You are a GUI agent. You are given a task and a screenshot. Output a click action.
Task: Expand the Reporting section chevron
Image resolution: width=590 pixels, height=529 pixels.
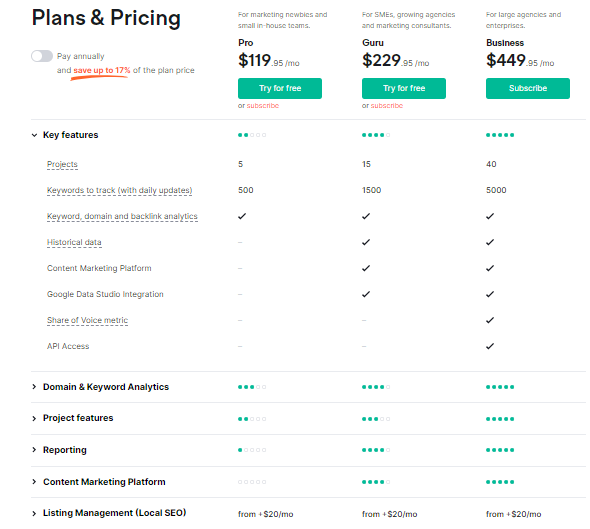point(34,450)
